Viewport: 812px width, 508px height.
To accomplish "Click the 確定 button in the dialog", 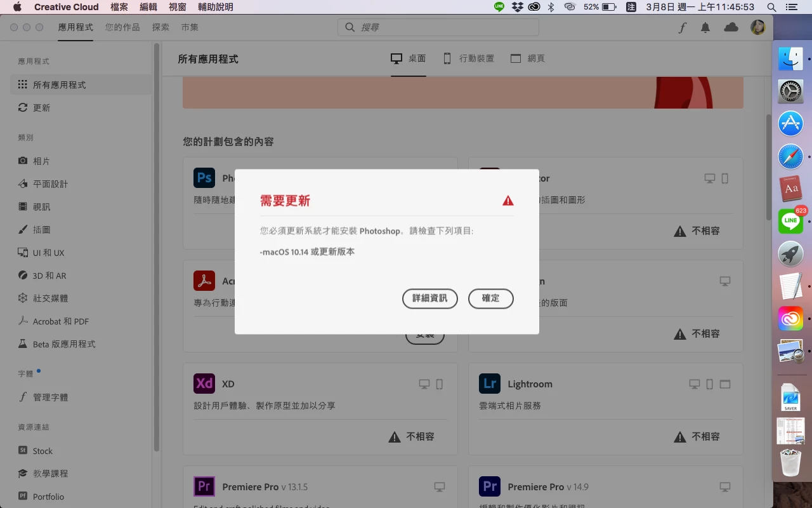I will tap(490, 298).
